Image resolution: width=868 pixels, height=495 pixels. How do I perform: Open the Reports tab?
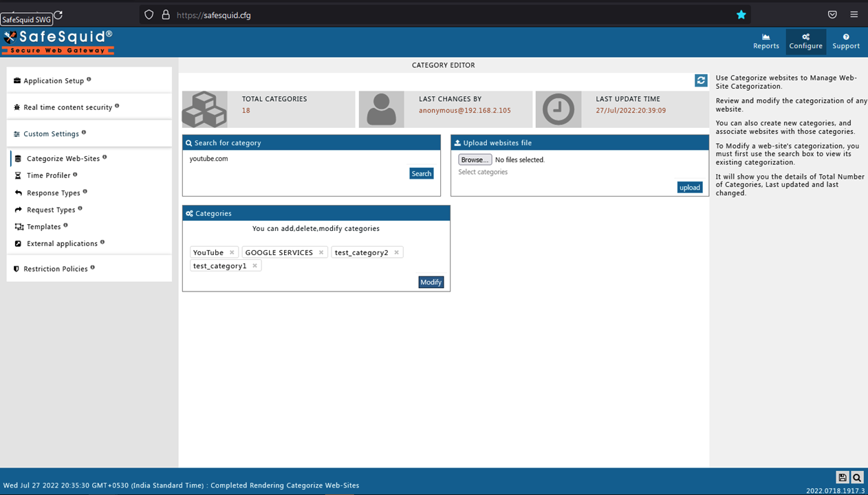coord(766,41)
